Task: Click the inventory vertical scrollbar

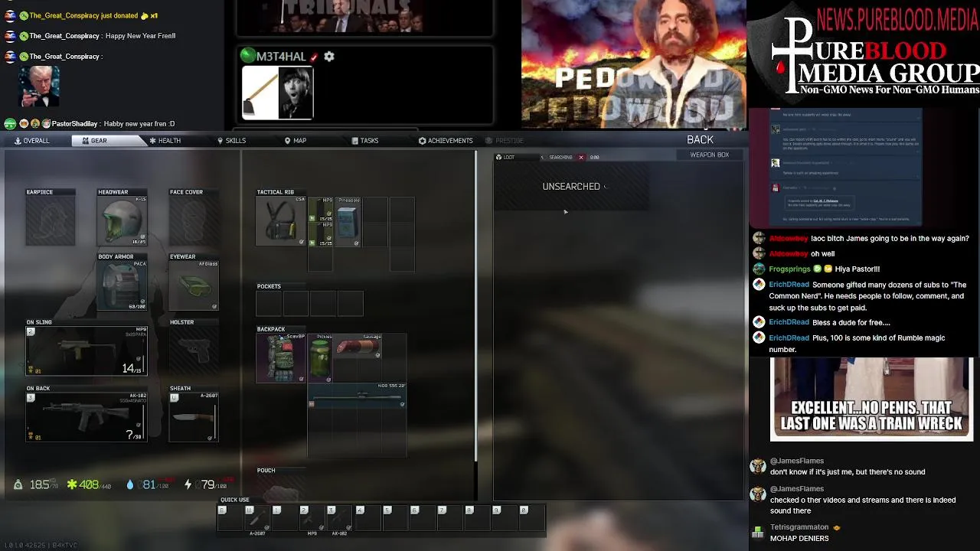Action: (476, 306)
